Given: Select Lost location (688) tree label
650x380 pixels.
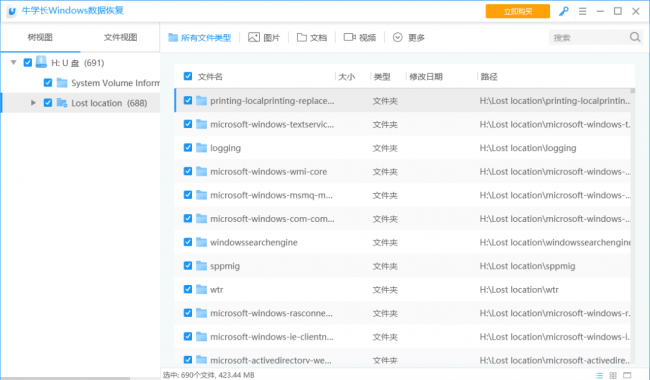Looking at the screenshot, I should pyautogui.click(x=109, y=103).
